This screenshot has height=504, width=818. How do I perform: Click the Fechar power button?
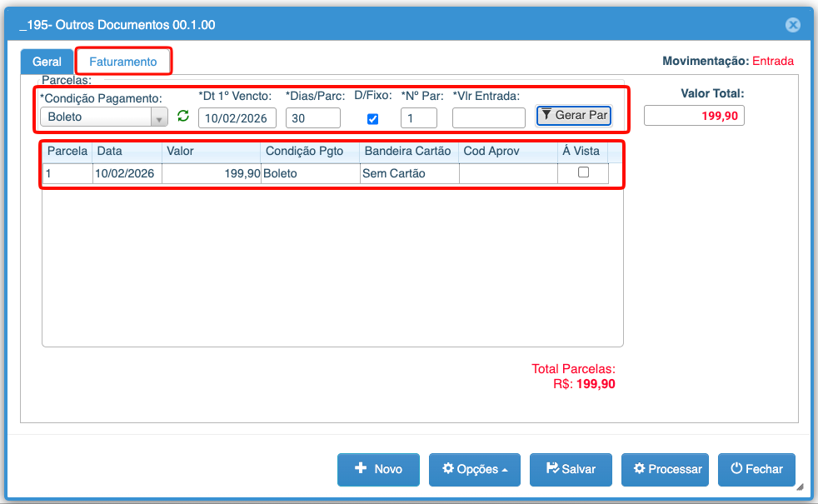click(x=756, y=470)
